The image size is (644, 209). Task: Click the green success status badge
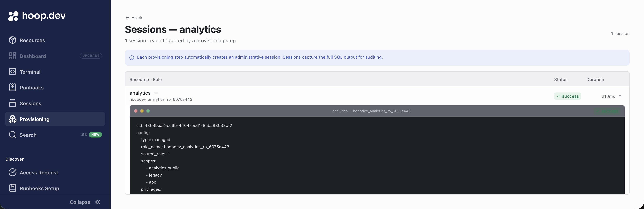[x=568, y=96]
